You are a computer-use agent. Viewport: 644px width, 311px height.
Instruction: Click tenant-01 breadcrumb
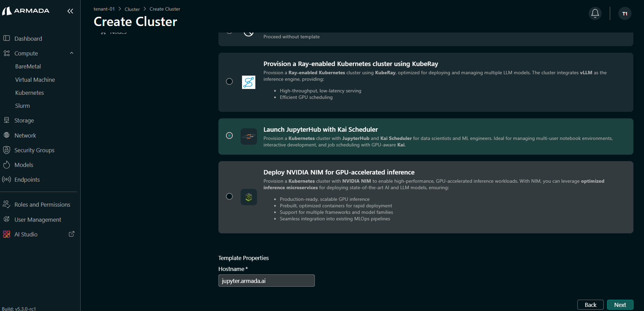(104, 9)
